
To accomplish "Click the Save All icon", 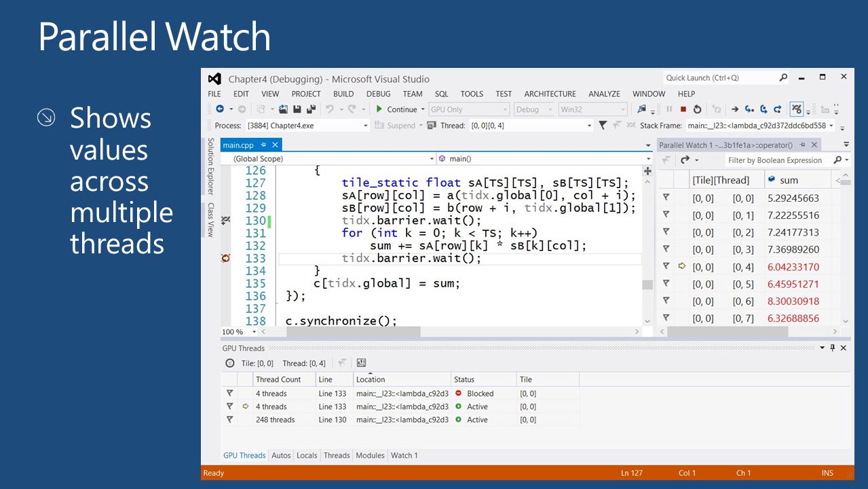I will 311,109.
